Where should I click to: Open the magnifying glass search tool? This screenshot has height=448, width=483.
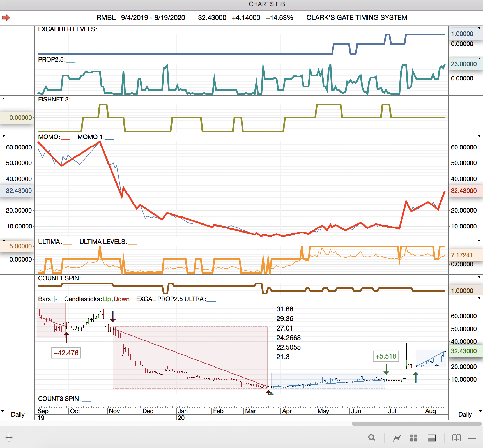point(372,437)
